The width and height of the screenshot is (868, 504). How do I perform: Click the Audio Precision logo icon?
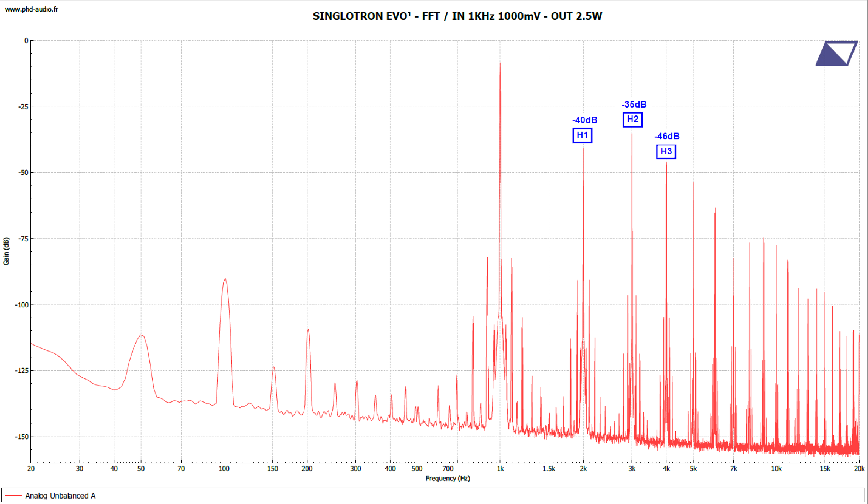(x=836, y=54)
